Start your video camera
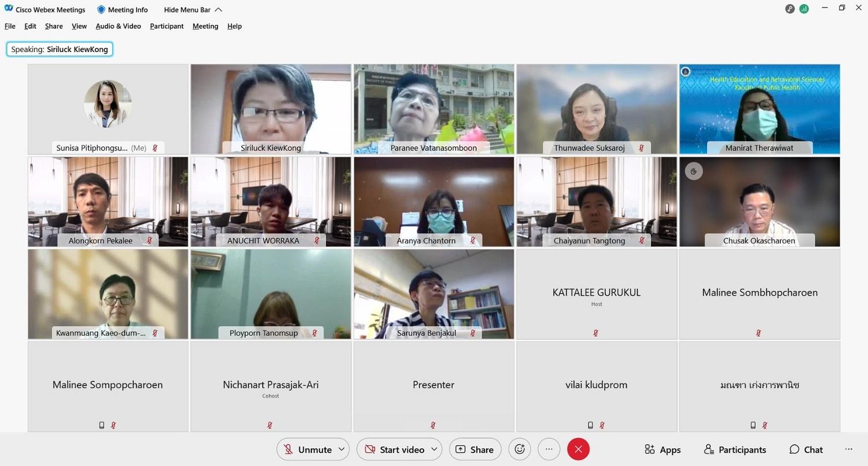 tap(393, 449)
